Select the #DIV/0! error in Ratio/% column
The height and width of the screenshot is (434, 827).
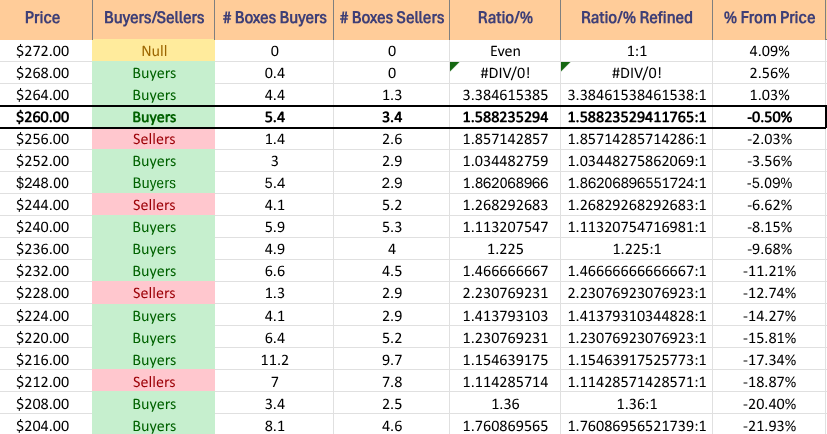click(505, 72)
